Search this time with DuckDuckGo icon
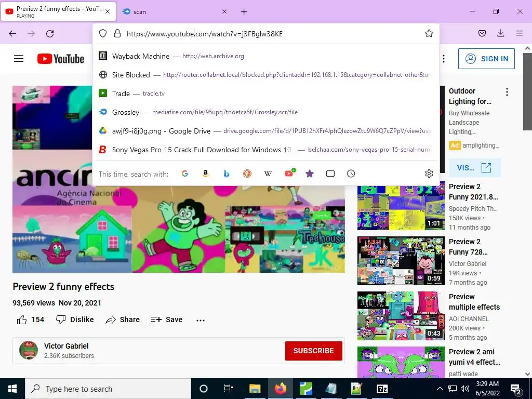Image resolution: width=532 pixels, height=399 pixels. [247, 174]
